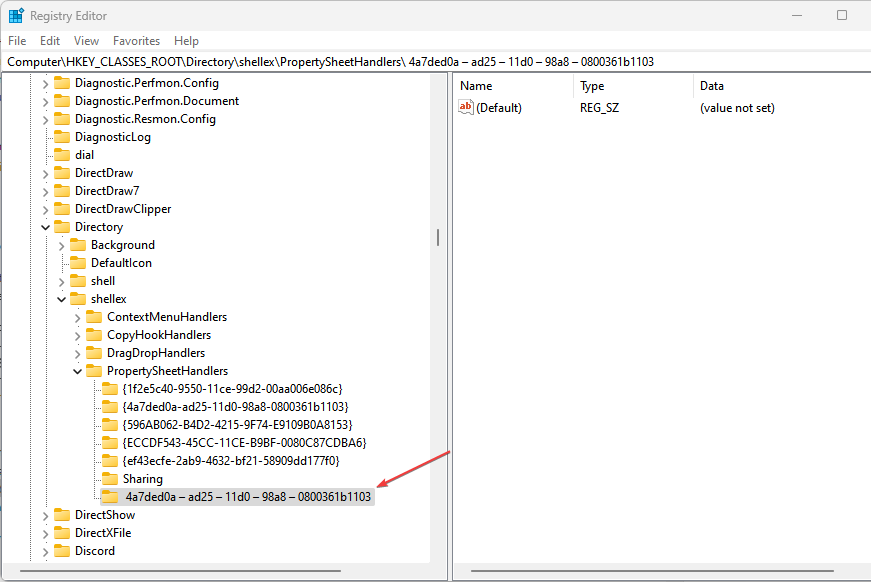The image size is (871, 582).
Task: Open the Edit menu
Action: coord(49,41)
